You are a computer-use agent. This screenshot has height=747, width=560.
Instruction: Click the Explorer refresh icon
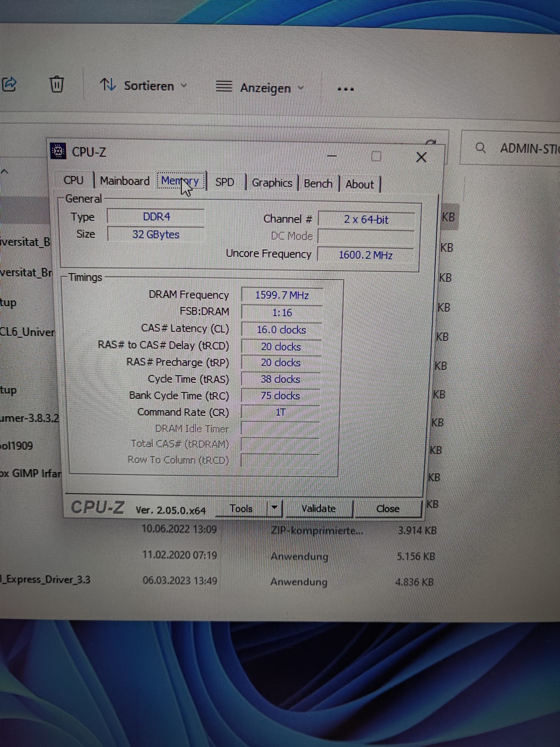pos(432,142)
